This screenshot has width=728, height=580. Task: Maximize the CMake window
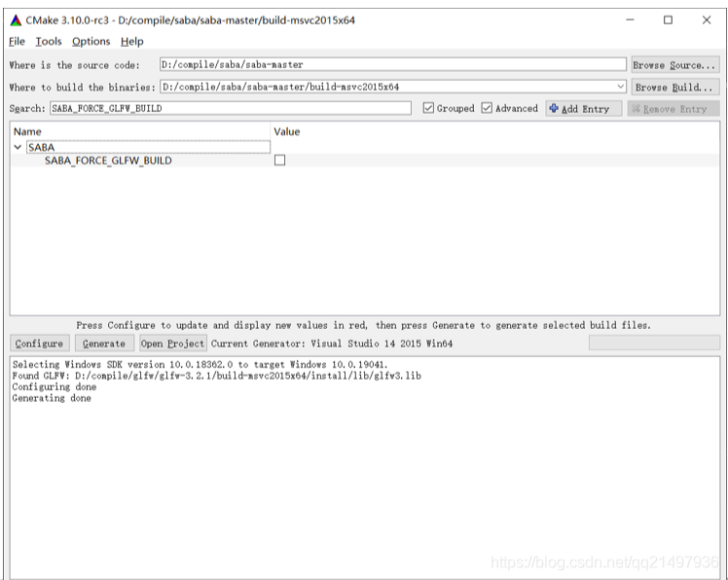pyautogui.click(x=668, y=20)
